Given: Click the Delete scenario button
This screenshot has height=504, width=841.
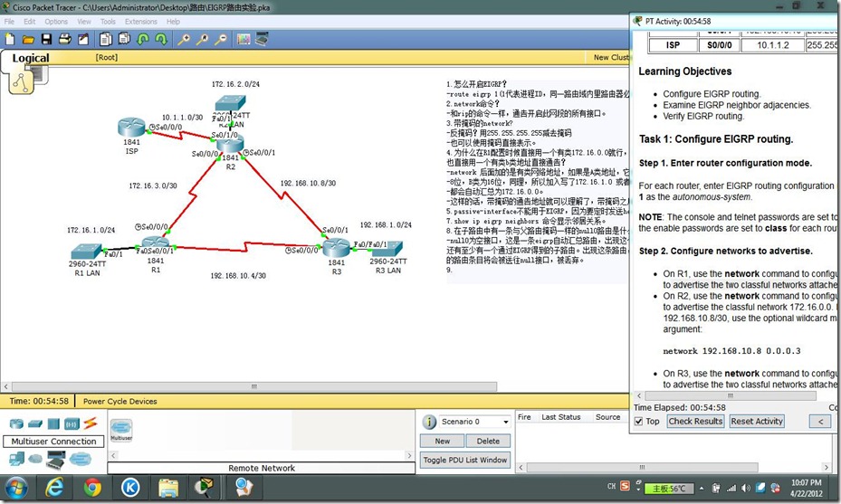Looking at the screenshot, I should pyautogui.click(x=488, y=442).
